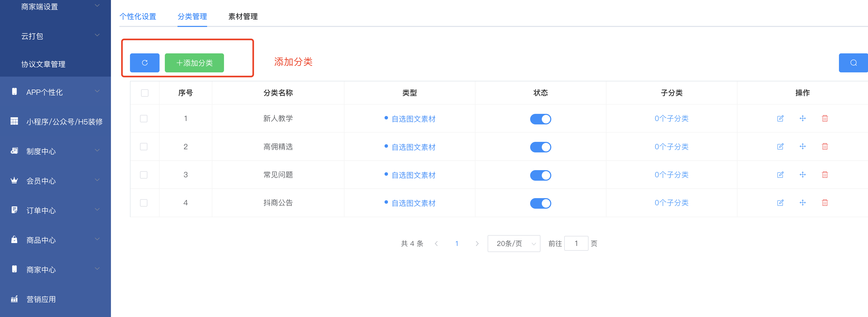Image resolution: width=868 pixels, height=317 pixels.
Task: Expand the APP个性化 menu chevron
Action: pos(97,91)
